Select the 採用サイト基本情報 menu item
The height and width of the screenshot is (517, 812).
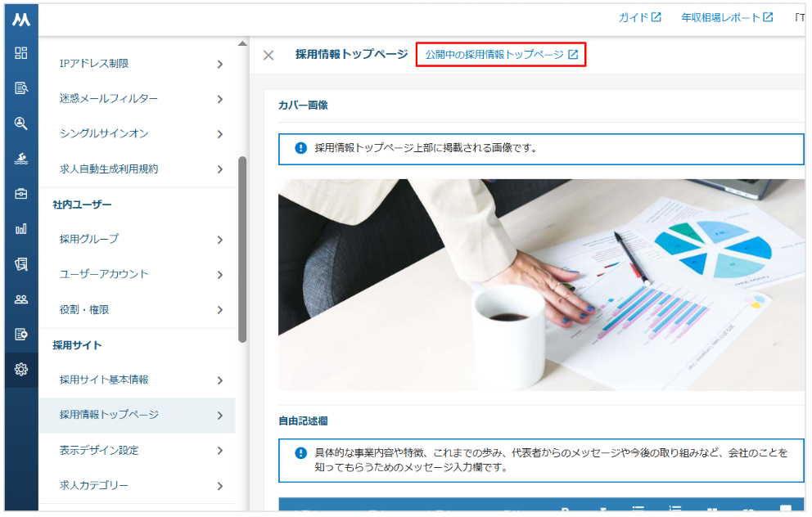point(138,380)
